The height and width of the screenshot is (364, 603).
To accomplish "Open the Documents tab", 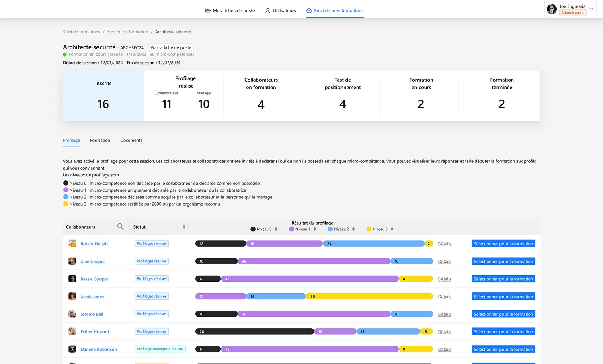I will [x=131, y=141].
